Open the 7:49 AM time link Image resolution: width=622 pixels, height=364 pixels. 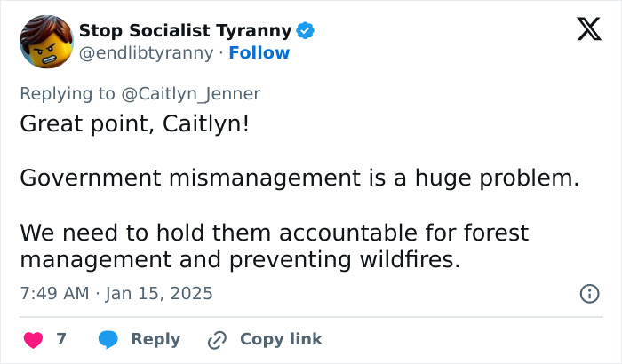(52, 293)
